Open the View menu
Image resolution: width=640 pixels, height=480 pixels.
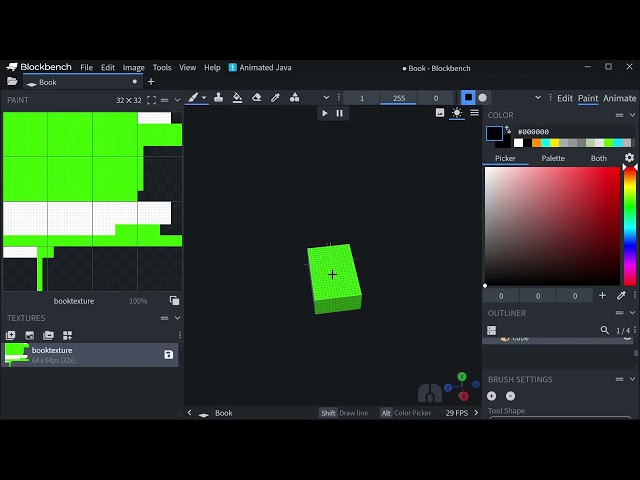tap(187, 67)
